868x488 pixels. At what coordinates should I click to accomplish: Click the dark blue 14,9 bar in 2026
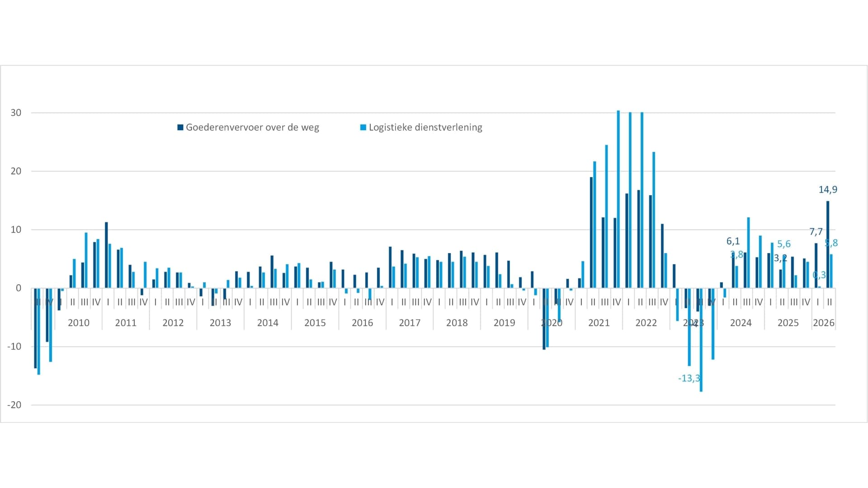(828, 244)
